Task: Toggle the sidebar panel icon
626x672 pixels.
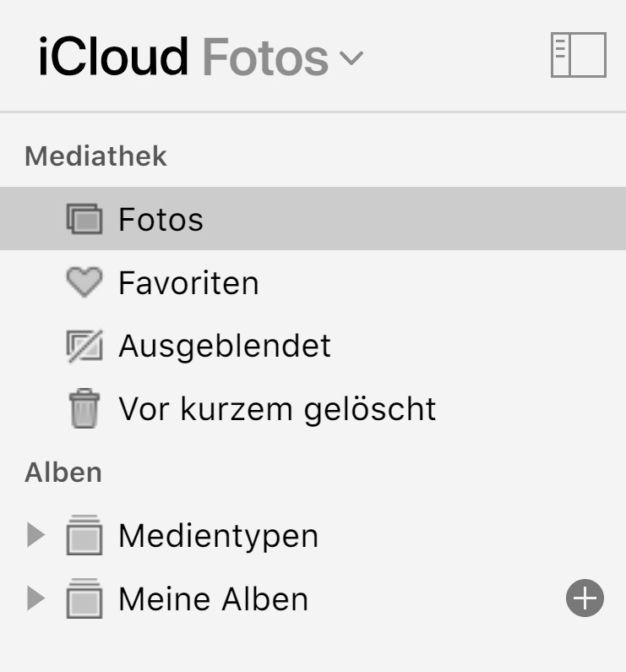Action: [x=578, y=56]
